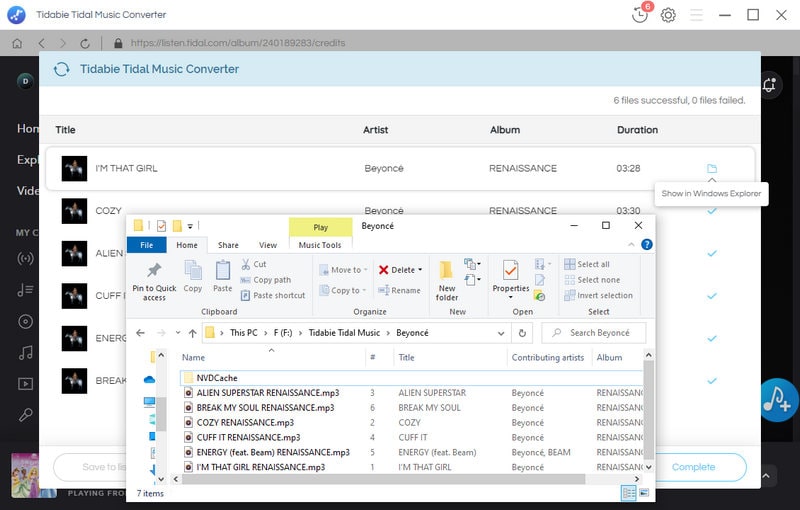Click the Complete button
The height and width of the screenshot is (510, 800).
click(x=693, y=467)
